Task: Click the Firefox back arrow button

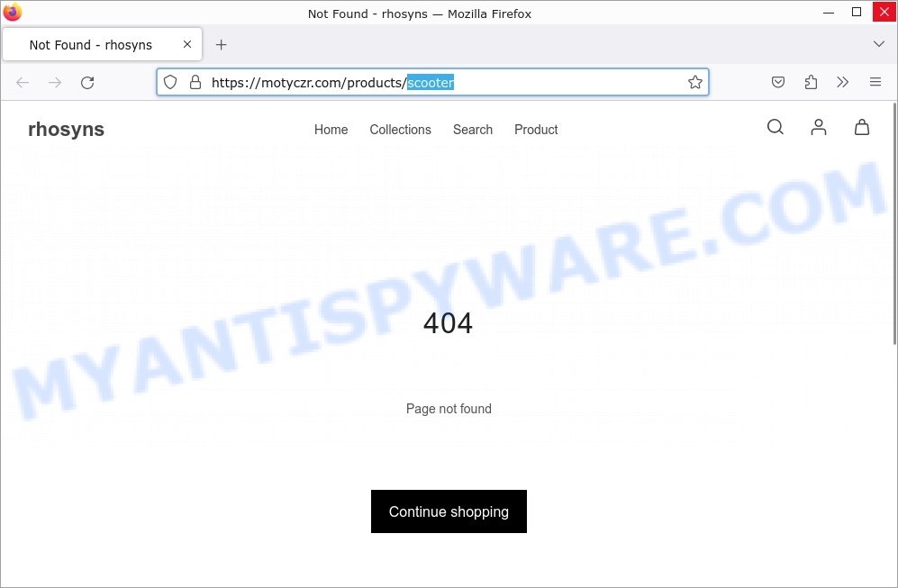Action: click(x=23, y=83)
